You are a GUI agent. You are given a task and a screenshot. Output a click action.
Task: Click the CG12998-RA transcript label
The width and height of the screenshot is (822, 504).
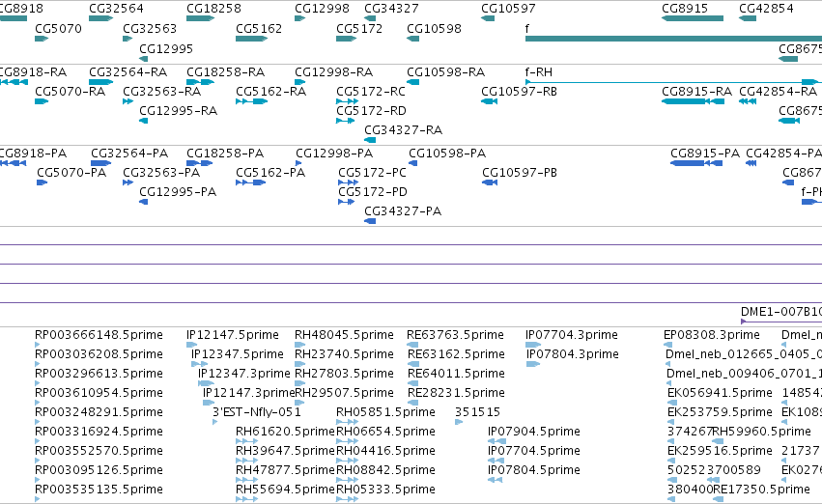tap(333, 71)
